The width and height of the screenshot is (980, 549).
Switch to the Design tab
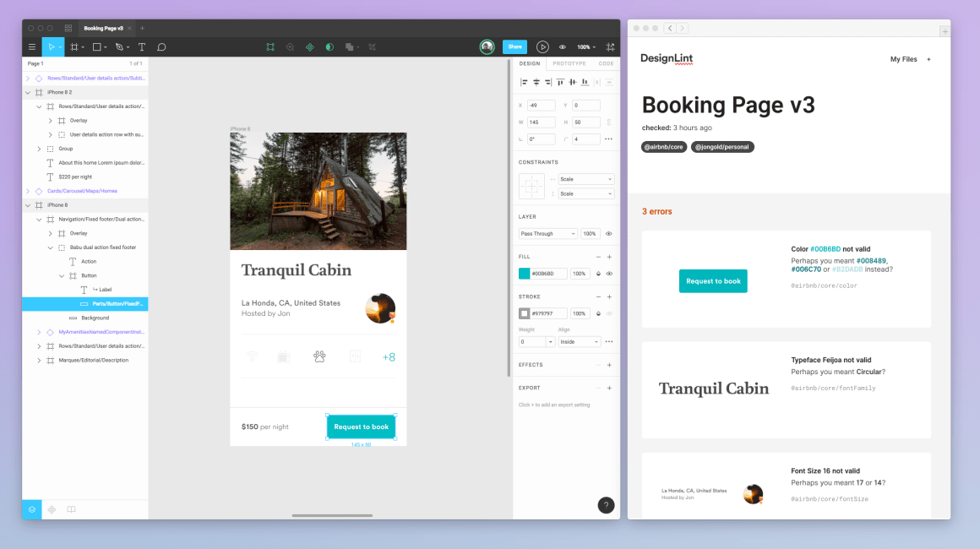point(530,63)
